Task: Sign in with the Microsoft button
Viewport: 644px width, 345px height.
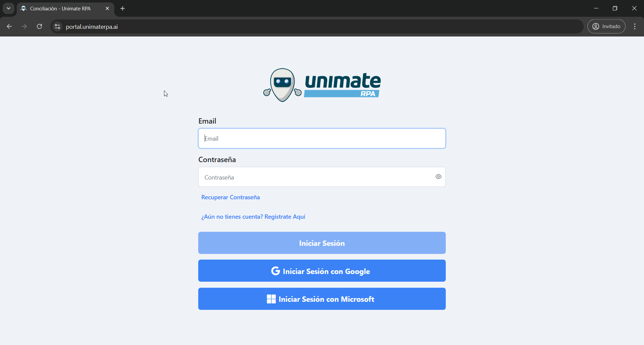Action: tap(322, 299)
